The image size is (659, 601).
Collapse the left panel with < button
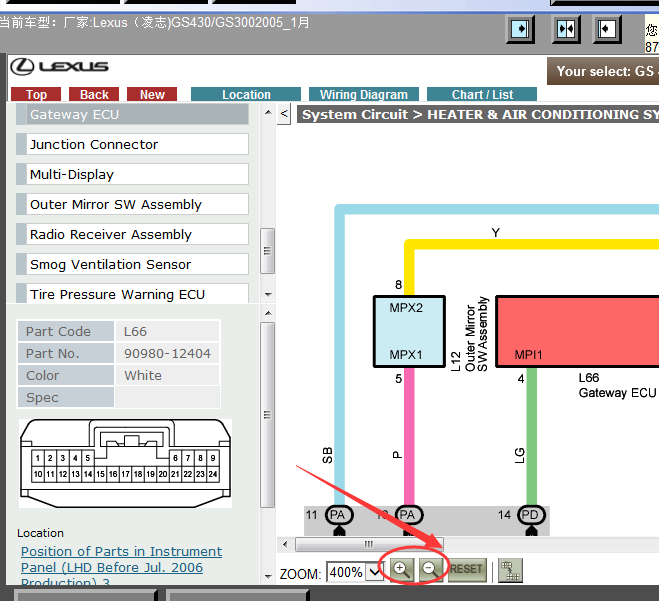point(284,113)
